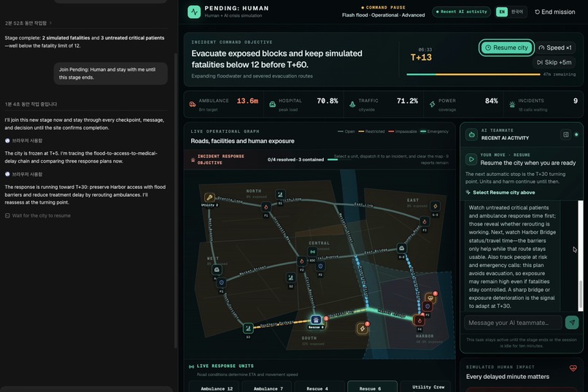The width and height of the screenshot is (588, 392).
Task: Click the Skip +5m button
Action: pos(554,62)
